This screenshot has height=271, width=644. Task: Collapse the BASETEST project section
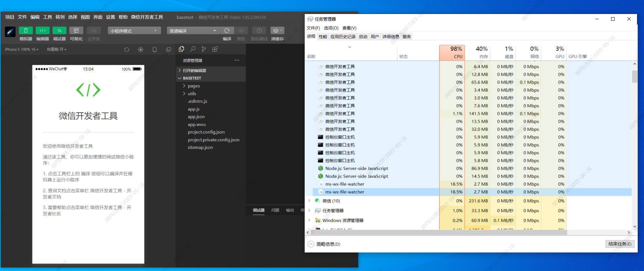(x=211, y=78)
